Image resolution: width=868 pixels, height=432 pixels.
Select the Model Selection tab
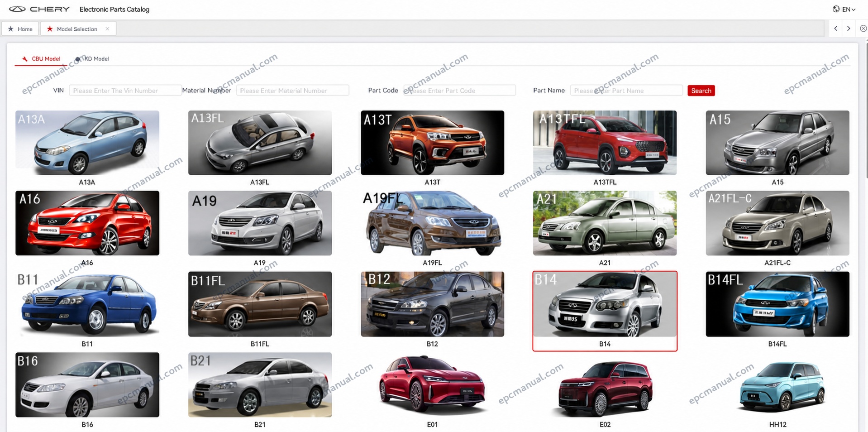(77, 29)
